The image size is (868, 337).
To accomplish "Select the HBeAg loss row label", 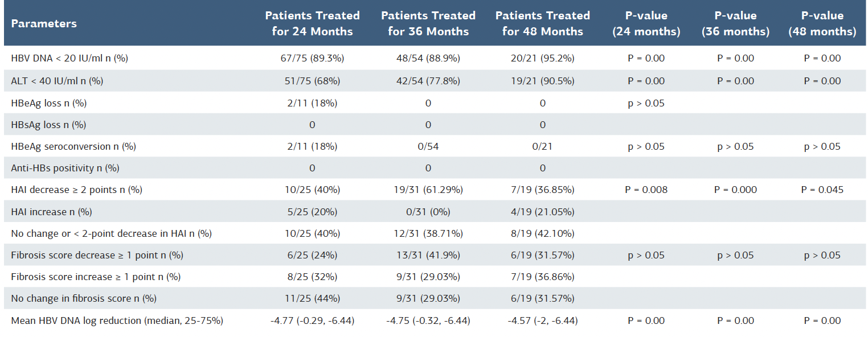I will tap(48, 103).
